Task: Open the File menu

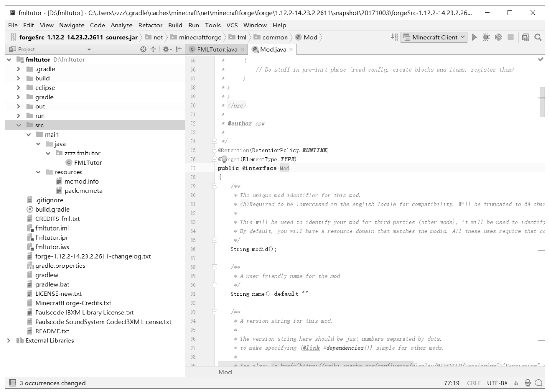Action: coord(13,25)
